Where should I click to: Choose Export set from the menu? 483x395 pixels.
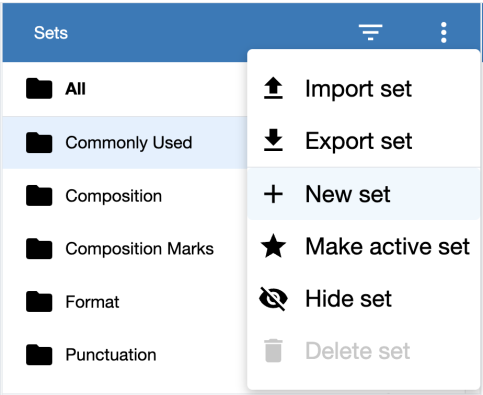pyautogui.click(x=363, y=141)
